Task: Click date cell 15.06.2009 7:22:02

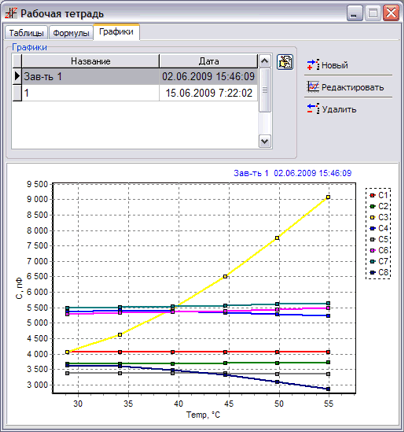Action: (209, 93)
